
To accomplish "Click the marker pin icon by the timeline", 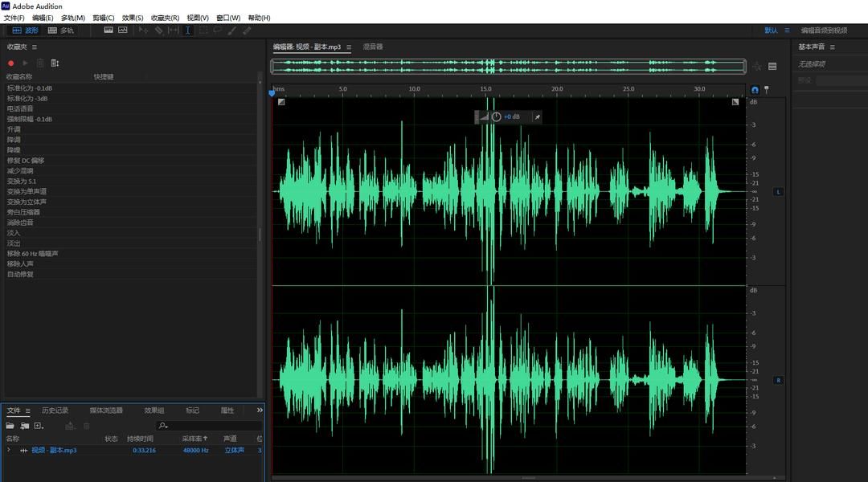I will 767,90.
